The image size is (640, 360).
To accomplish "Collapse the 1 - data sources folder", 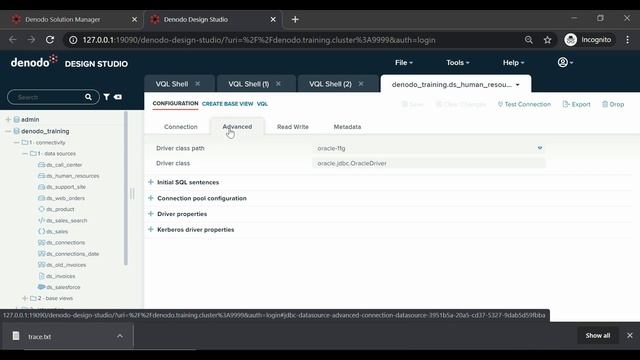I will [25, 154].
